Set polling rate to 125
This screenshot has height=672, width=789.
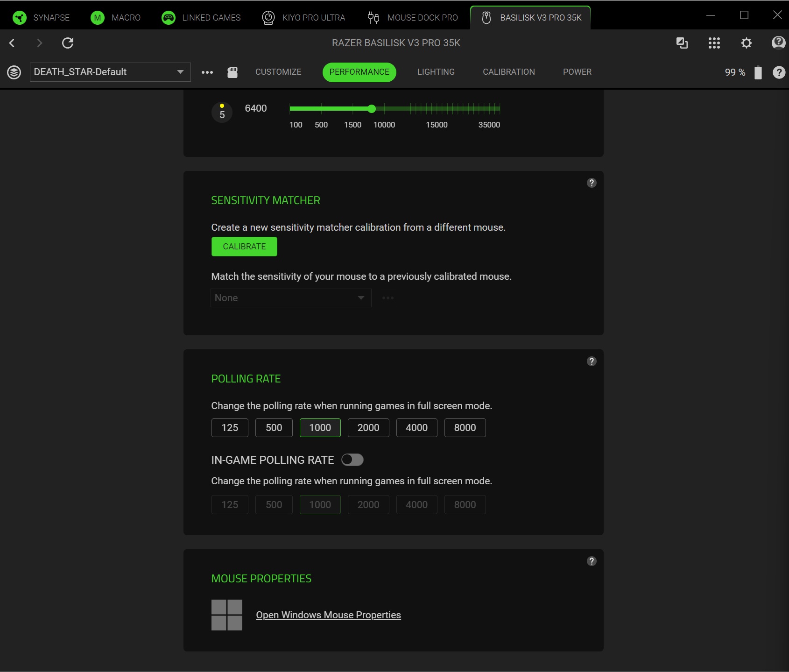point(230,428)
